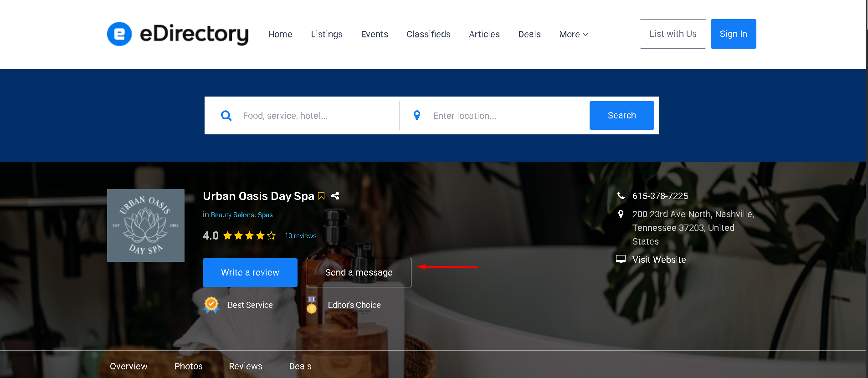Open the Home menu item

coord(280,34)
